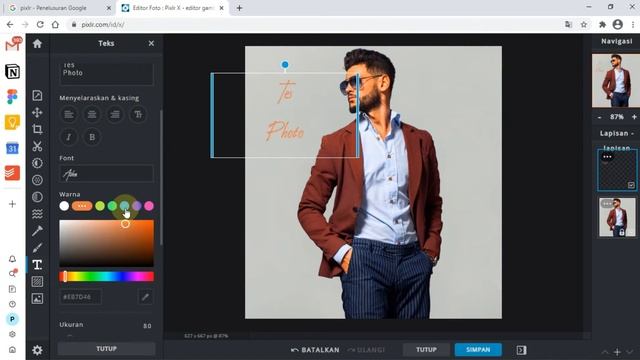The image size is (640, 360).
Task: Add a new layer
Action: pos(617,351)
